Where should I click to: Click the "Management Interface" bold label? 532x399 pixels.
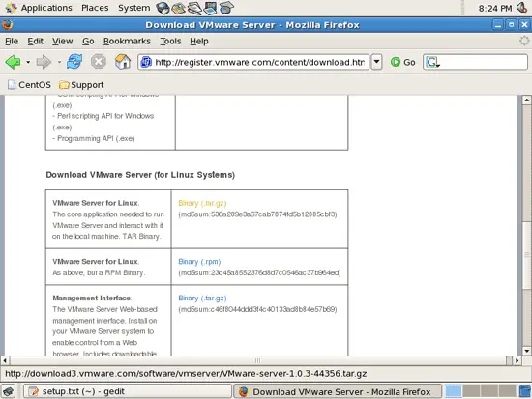[x=92, y=299]
